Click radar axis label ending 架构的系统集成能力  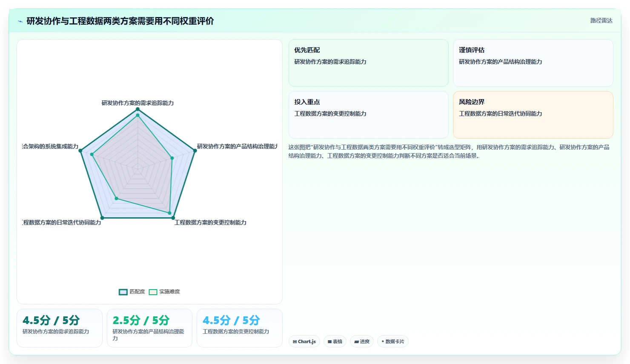coord(50,146)
